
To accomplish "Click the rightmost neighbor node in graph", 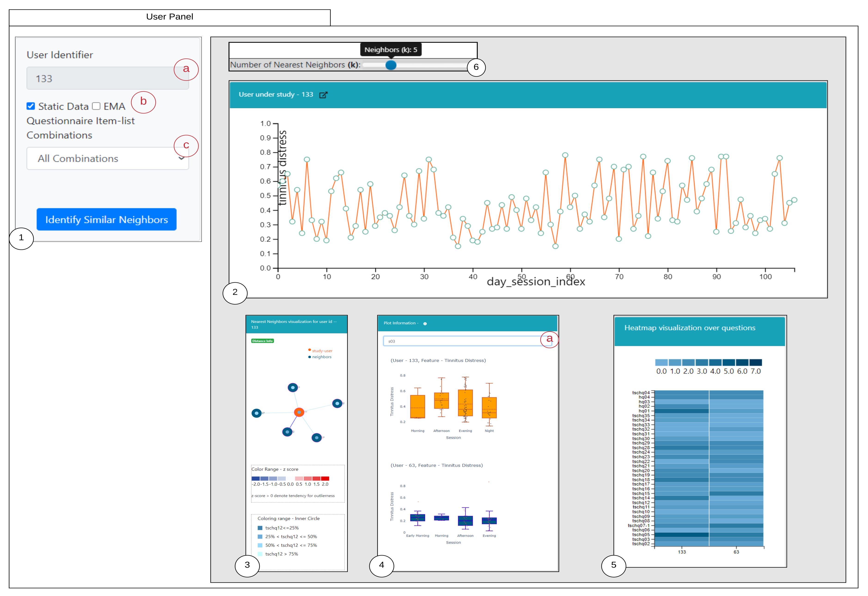I will (x=337, y=403).
